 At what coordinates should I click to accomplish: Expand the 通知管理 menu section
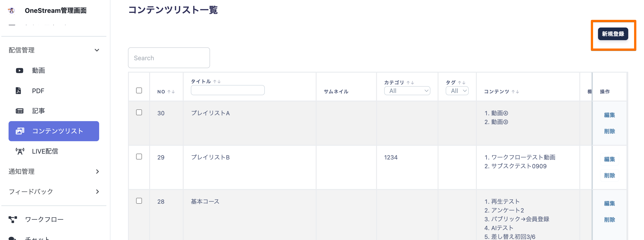pyautogui.click(x=97, y=171)
